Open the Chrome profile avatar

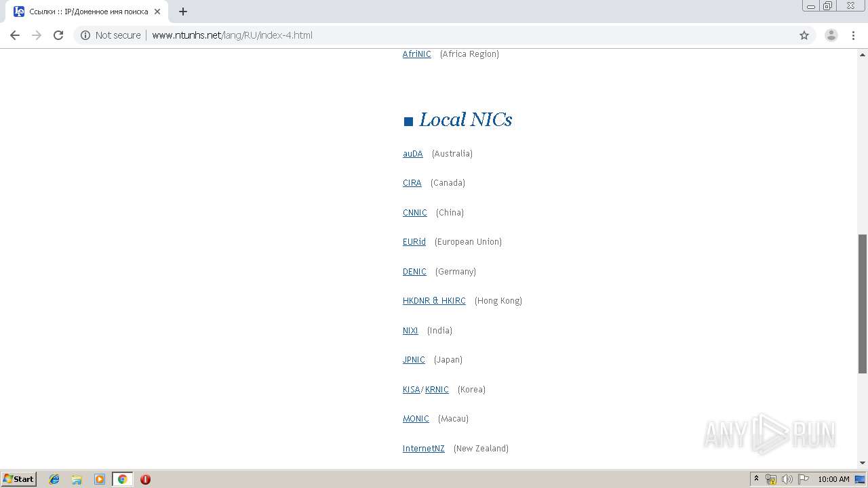[x=831, y=35]
